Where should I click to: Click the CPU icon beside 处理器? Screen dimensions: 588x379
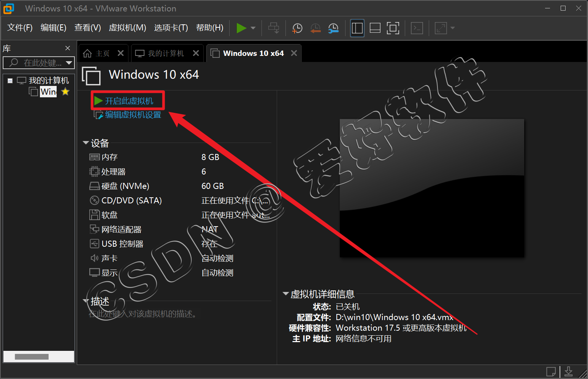pyautogui.click(x=94, y=171)
